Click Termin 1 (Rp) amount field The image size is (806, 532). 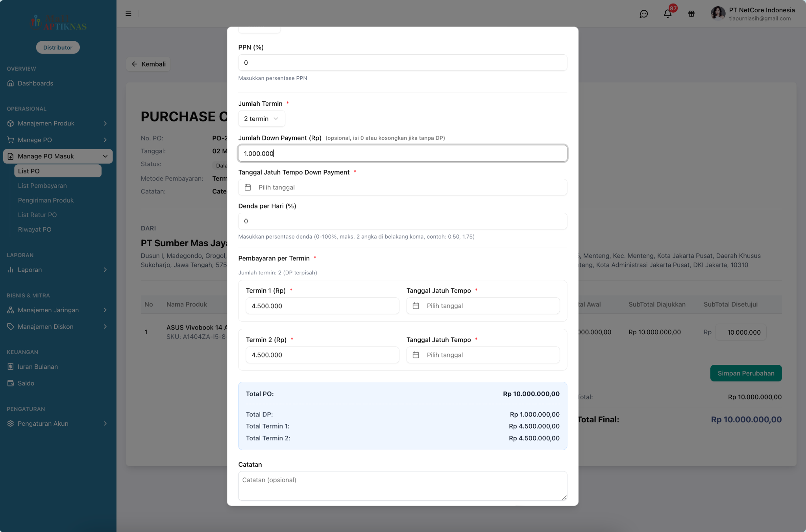(x=322, y=306)
